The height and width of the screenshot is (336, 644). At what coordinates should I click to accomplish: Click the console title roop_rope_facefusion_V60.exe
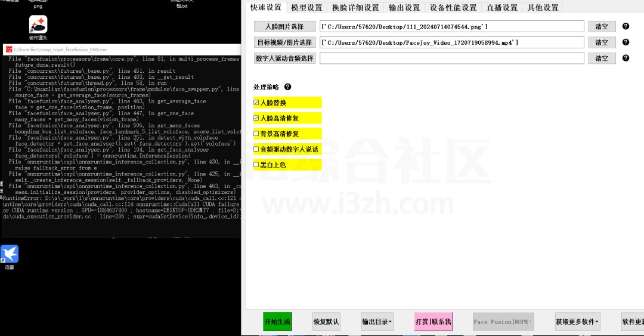(x=60, y=50)
